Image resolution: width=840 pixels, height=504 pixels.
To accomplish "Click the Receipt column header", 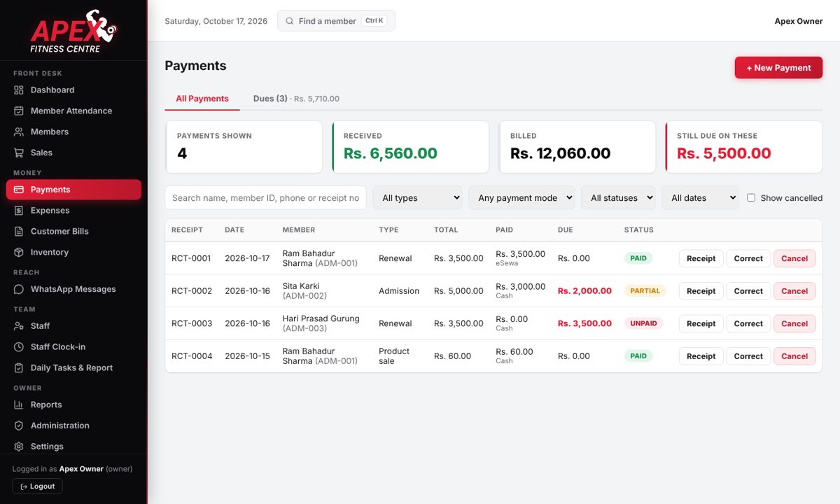I will click(x=187, y=230).
